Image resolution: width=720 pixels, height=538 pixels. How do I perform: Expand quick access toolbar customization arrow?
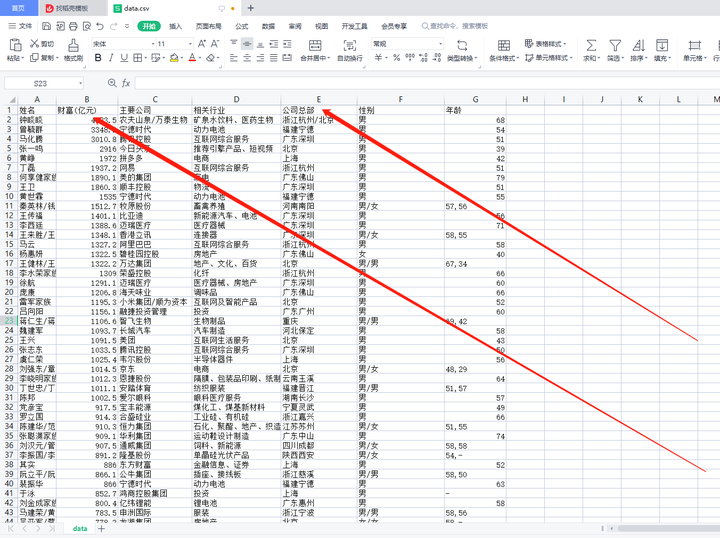[127, 26]
